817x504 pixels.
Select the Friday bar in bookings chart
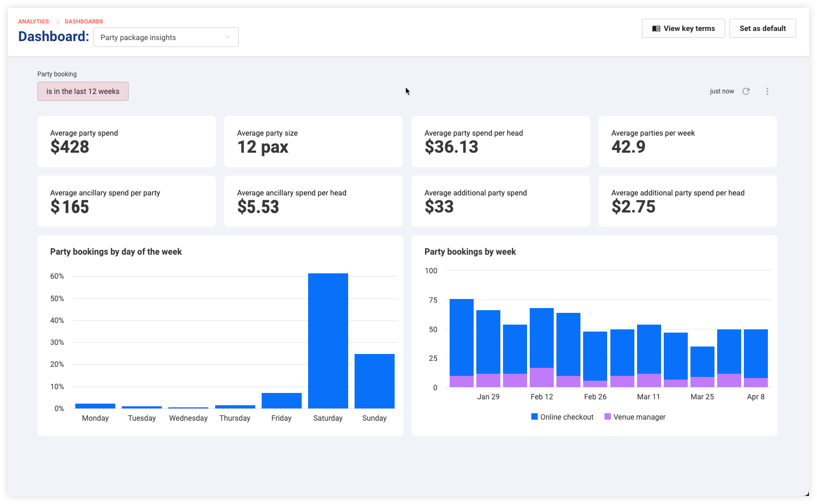click(281, 400)
